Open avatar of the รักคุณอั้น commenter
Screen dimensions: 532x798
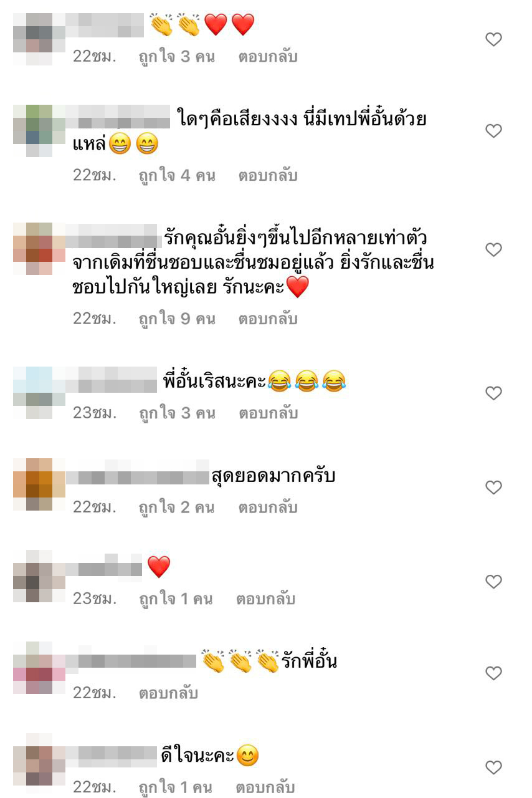39,249
